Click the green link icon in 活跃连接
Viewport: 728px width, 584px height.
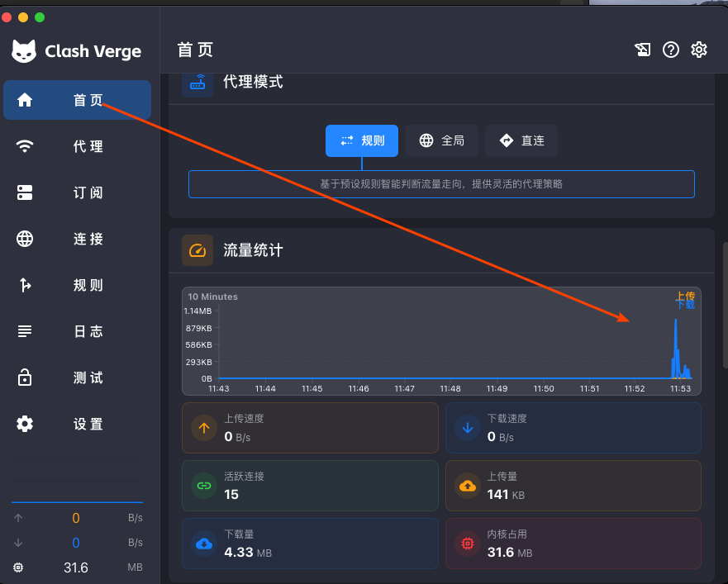pos(204,486)
